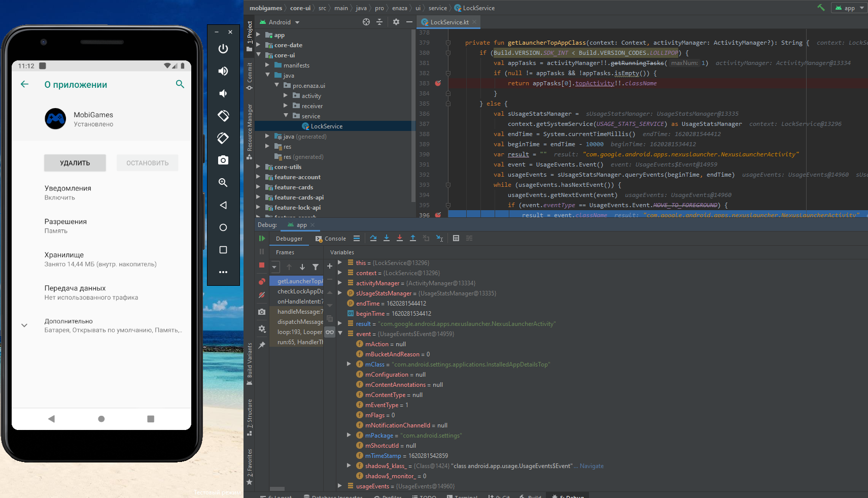Expand the activity package
Viewport: 868px width, 498px height.
(x=286, y=95)
